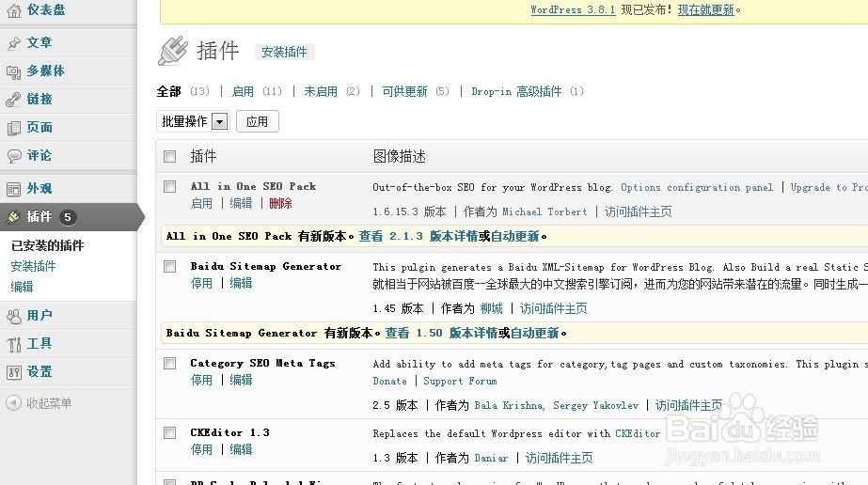The width and height of the screenshot is (868, 485).
Task: Open Options configuration panel link
Action: click(x=697, y=187)
